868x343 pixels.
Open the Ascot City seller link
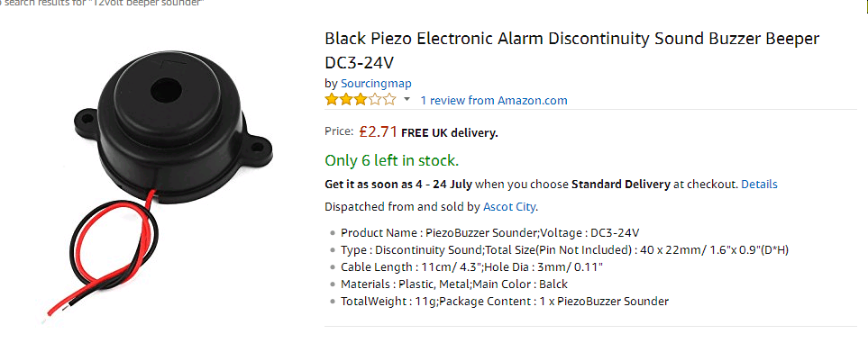tap(509, 207)
